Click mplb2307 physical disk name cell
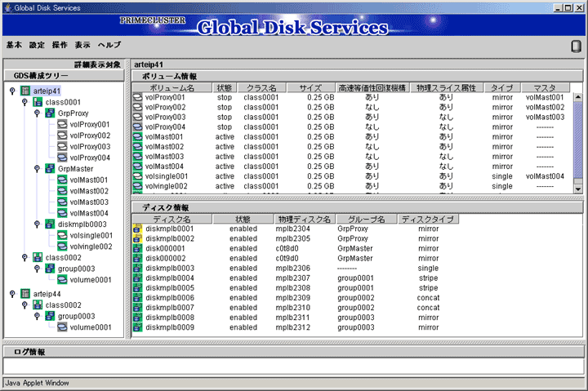The image size is (588, 391). (x=293, y=278)
